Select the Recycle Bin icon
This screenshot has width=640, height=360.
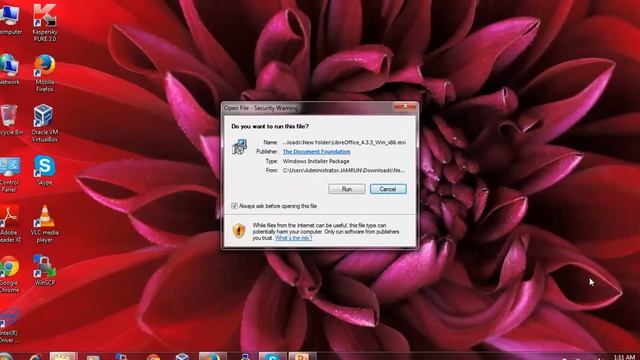coord(11,120)
